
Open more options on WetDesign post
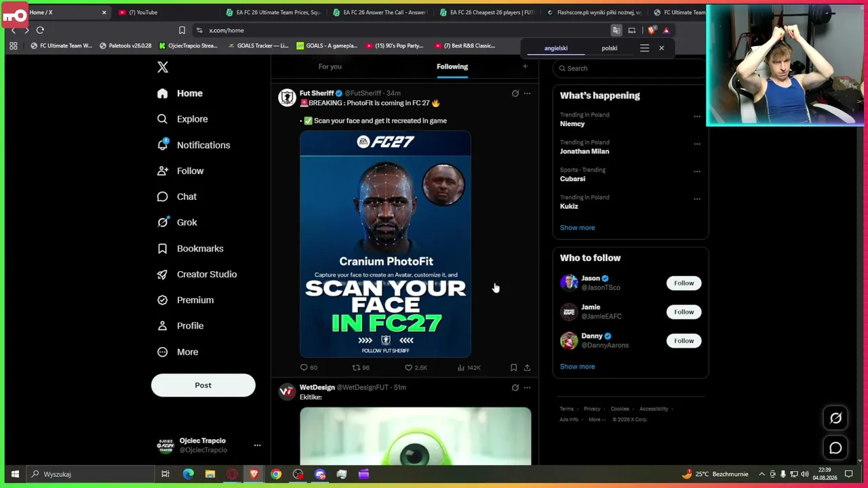527,388
